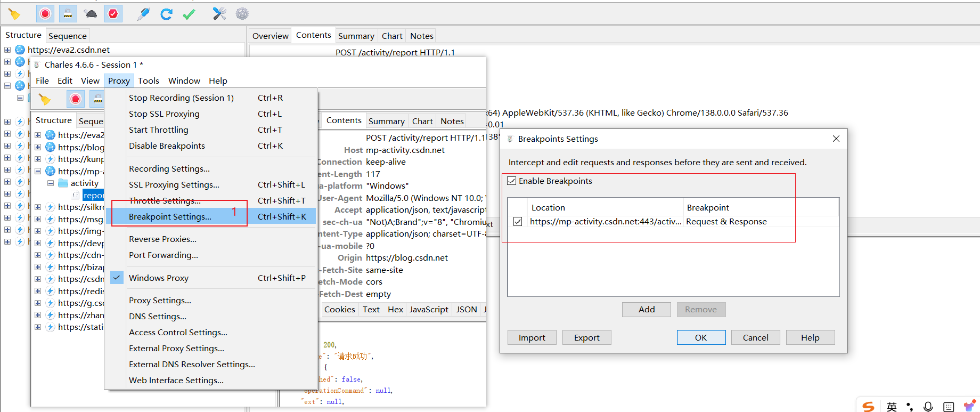Image resolution: width=980 pixels, height=412 pixels.
Task: Expand the https://blog node in the front tree
Action: (38, 147)
